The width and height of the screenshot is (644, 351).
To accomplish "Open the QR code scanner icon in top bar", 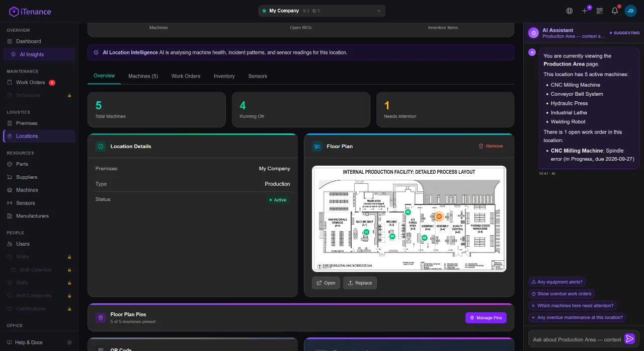I will click(x=600, y=11).
